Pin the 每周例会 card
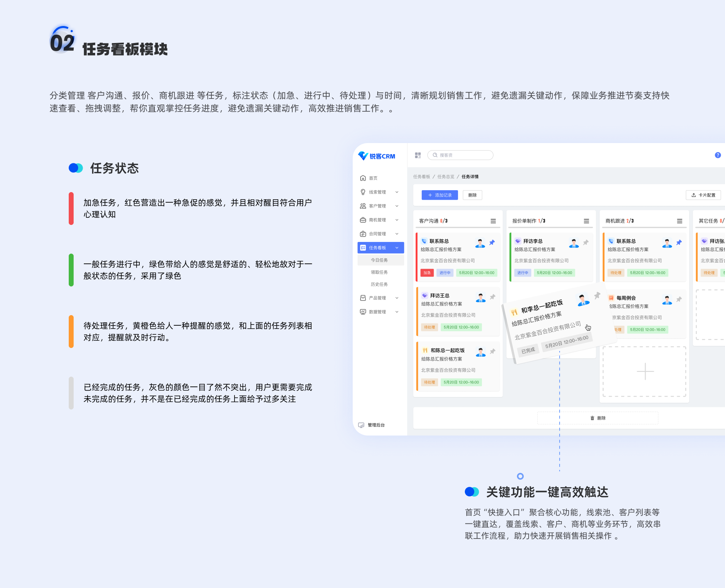725x588 pixels. [679, 299]
